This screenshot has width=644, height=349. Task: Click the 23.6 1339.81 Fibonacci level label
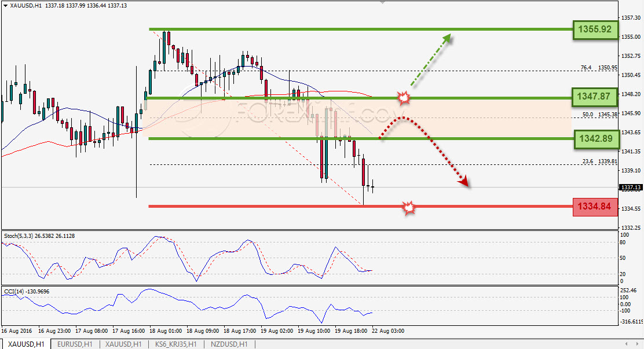click(x=599, y=162)
